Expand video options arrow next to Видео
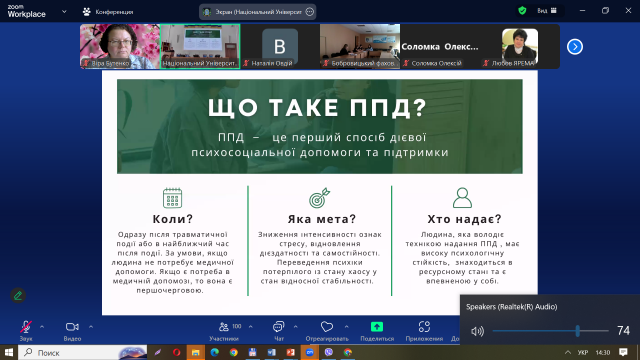The image size is (640, 360). [91, 327]
